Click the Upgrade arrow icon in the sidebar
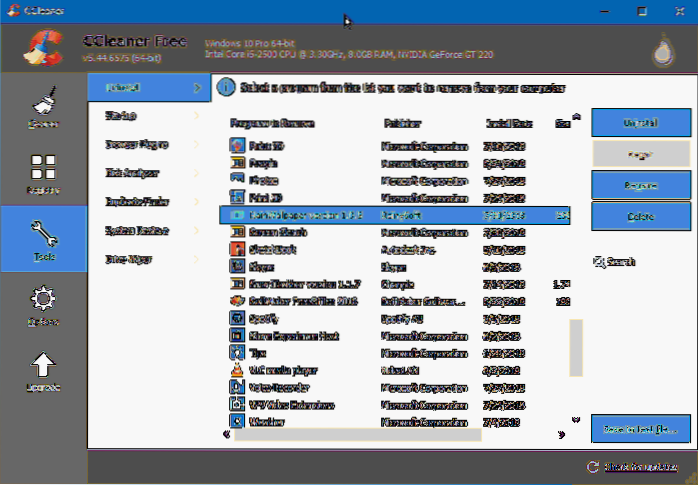 [43, 364]
